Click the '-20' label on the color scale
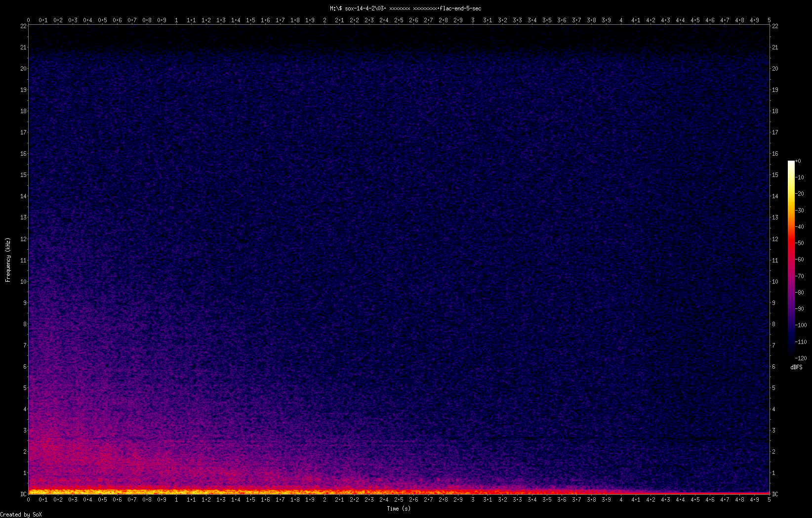The width and height of the screenshot is (812, 518). [800, 194]
